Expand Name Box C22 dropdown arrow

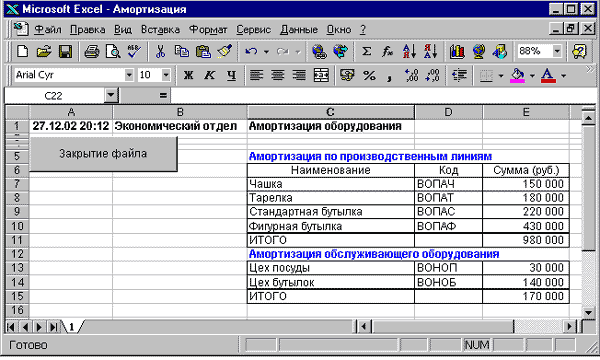click(111, 95)
